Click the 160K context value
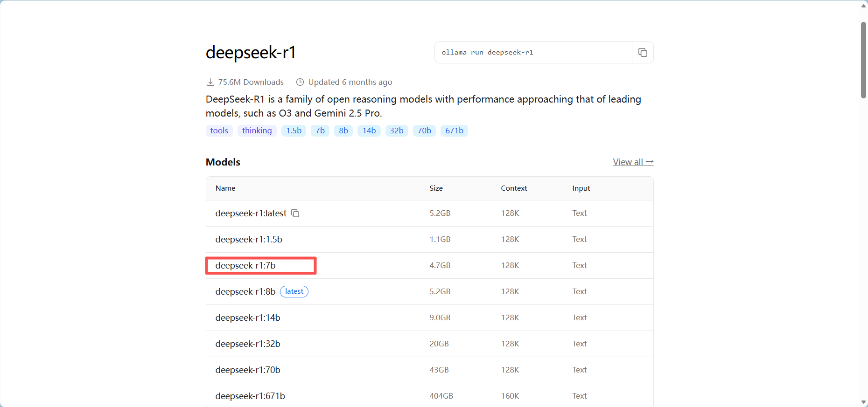The height and width of the screenshot is (407, 868). pyautogui.click(x=510, y=396)
